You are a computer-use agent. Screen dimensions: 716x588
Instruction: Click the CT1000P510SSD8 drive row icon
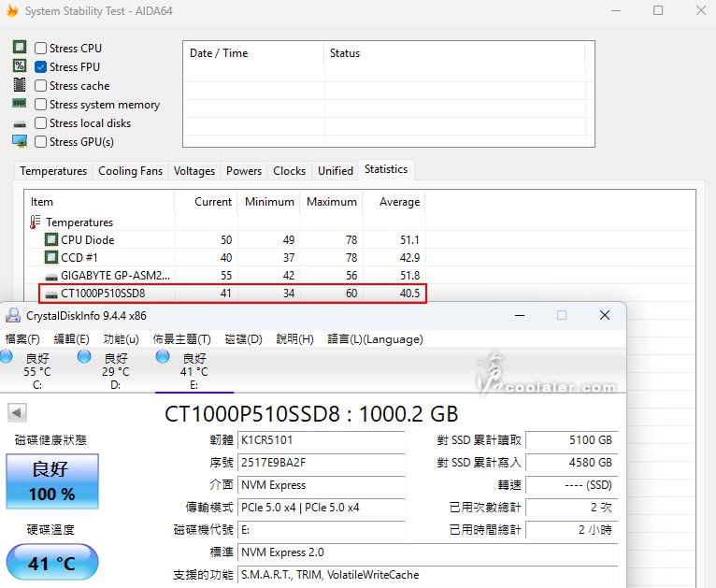(51, 294)
